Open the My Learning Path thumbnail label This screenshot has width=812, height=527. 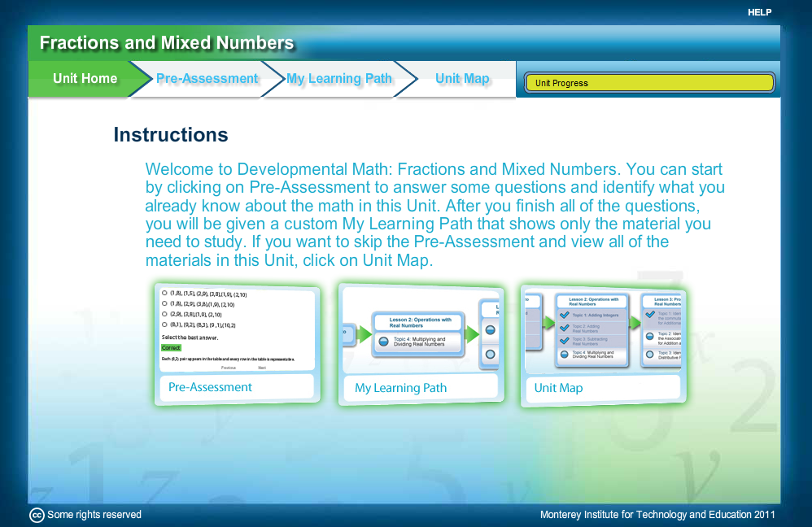401,388
